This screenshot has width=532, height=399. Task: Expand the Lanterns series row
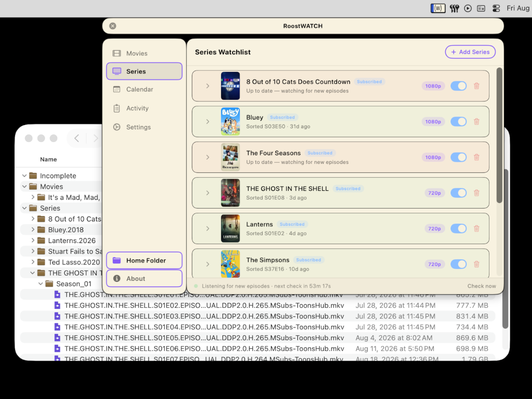(x=207, y=228)
